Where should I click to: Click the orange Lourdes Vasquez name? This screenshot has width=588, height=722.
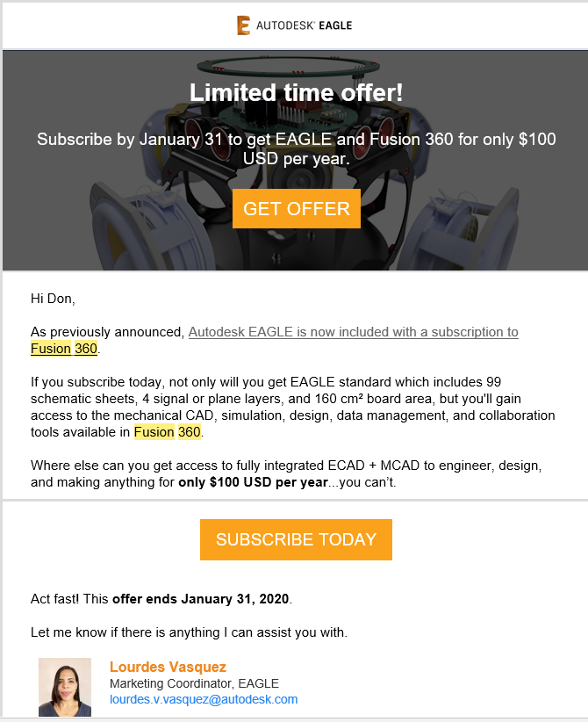tap(168, 667)
